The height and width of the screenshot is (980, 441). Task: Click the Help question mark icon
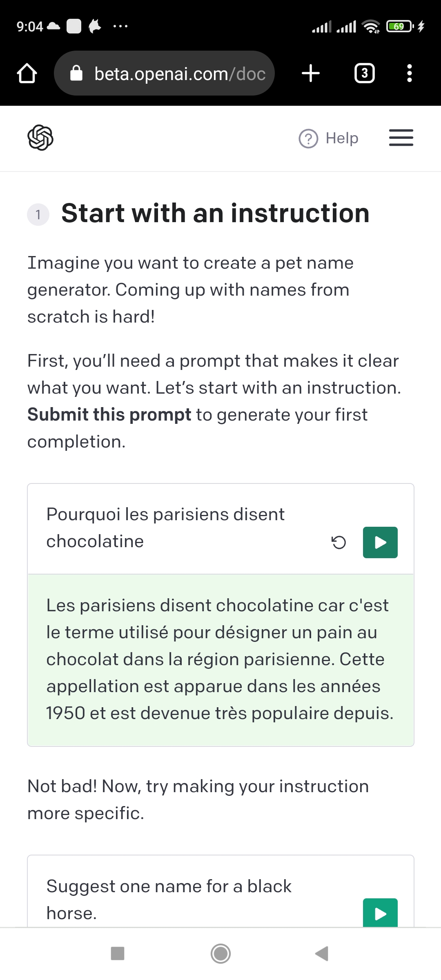tap(308, 138)
